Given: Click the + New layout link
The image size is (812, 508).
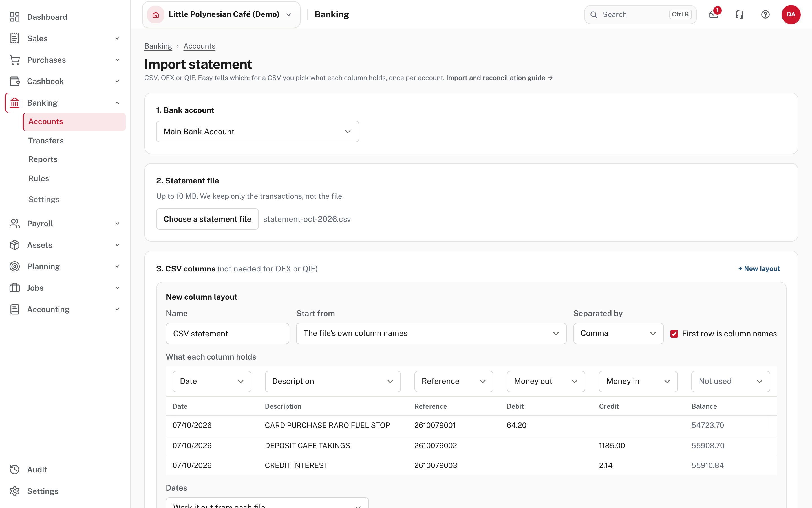Looking at the screenshot, I should [x=759, y=268].
